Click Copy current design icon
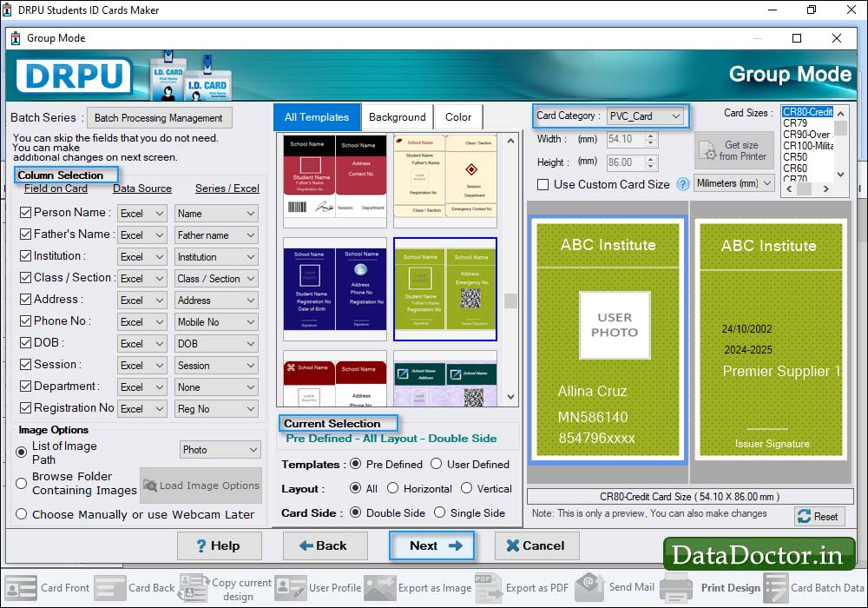 (x=194, y=587)
